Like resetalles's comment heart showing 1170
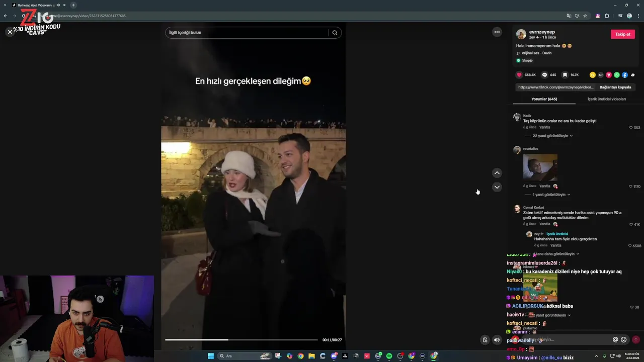This screenshot has height=362, width=644. click(631, 187)
